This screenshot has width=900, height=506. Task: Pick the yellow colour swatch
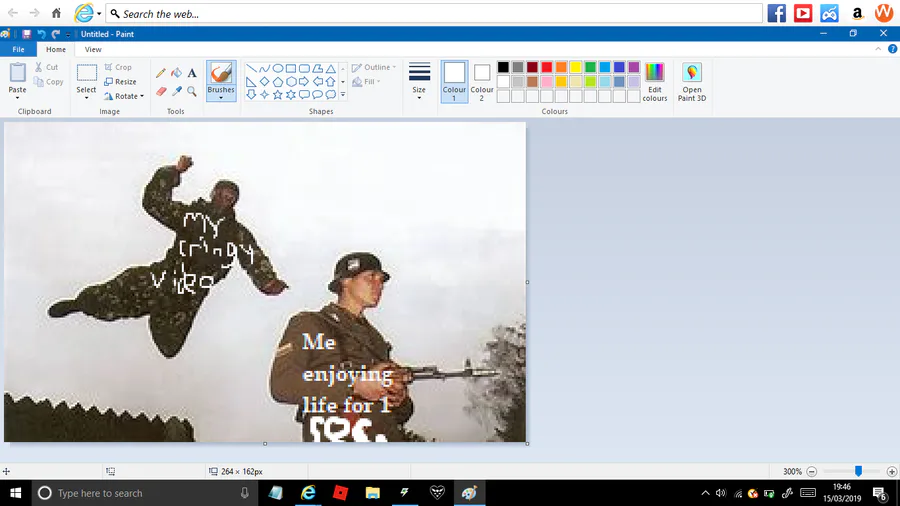point(576,67)
